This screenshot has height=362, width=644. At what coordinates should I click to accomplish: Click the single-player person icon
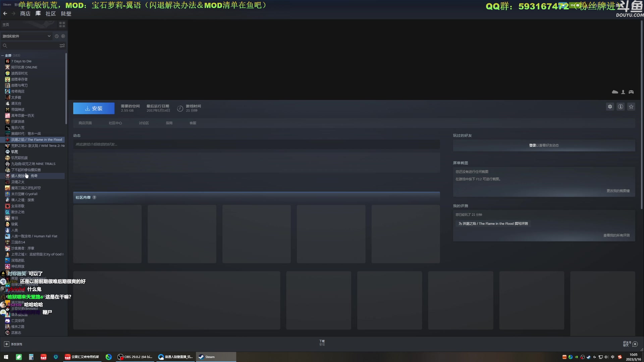[623, 92]
